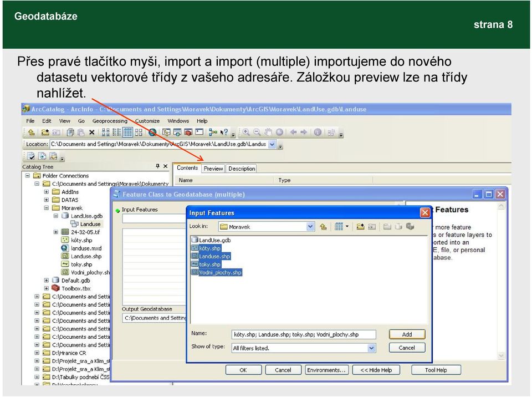This screenshot has height=397, width=532.
Task: Click the Output Geodatabase path field
Action: pos(155,318)
